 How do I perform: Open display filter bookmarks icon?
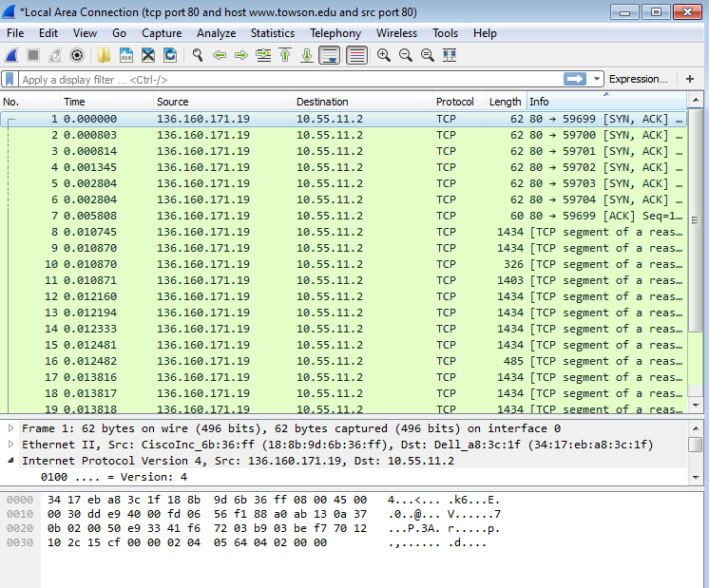10,79
